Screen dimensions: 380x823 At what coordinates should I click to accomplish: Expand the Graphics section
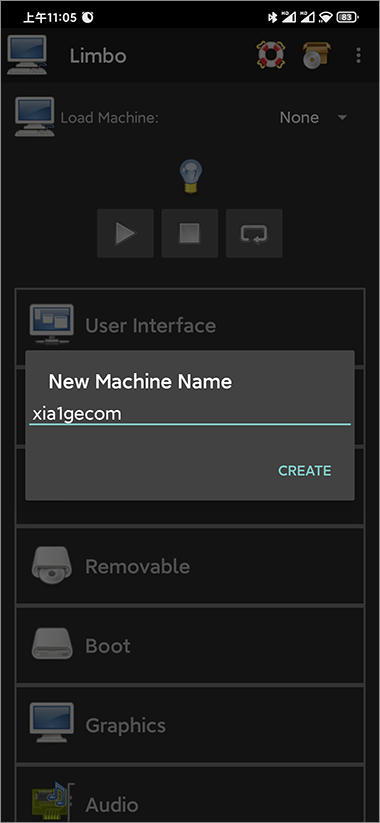pos(189,725)
